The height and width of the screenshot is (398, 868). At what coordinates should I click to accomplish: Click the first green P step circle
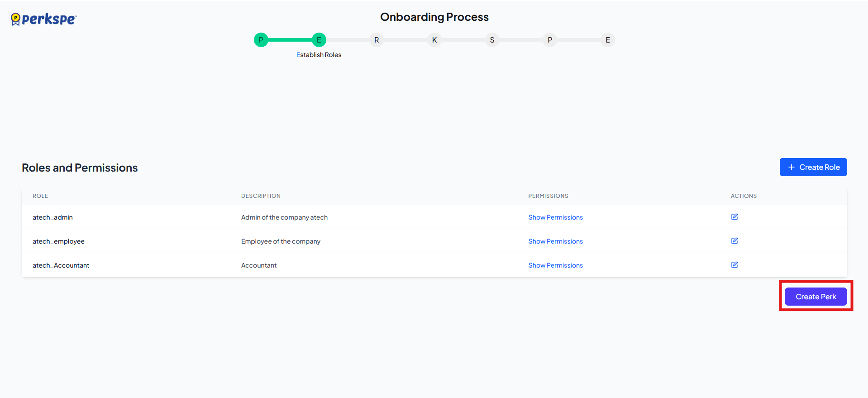click(261, 40)
